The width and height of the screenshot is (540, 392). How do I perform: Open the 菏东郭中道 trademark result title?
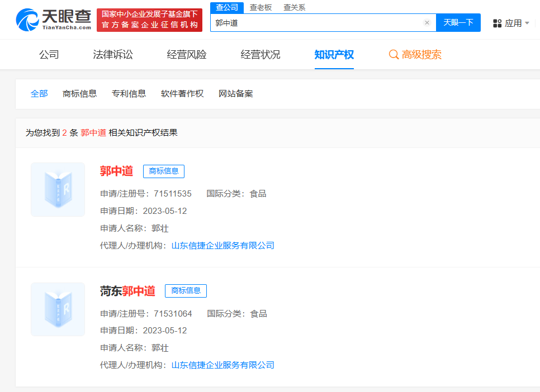point(128,291)
